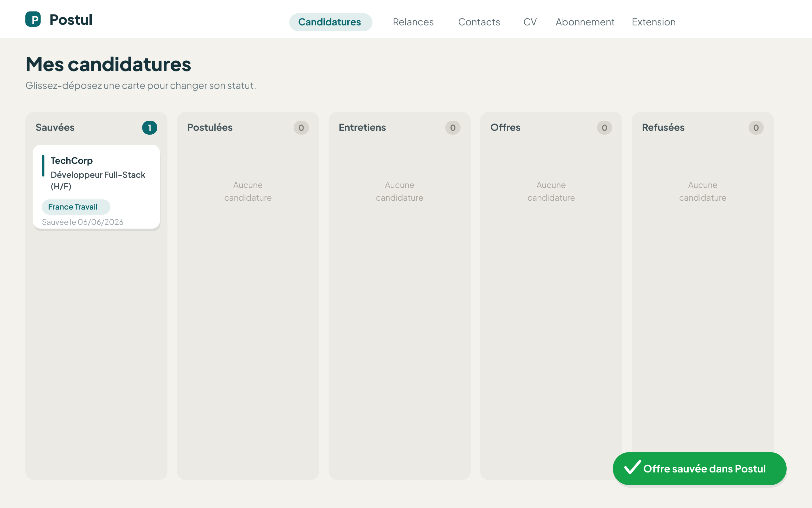Click the Postul P logo icon
812x508 pixels.
pos(33,19)
